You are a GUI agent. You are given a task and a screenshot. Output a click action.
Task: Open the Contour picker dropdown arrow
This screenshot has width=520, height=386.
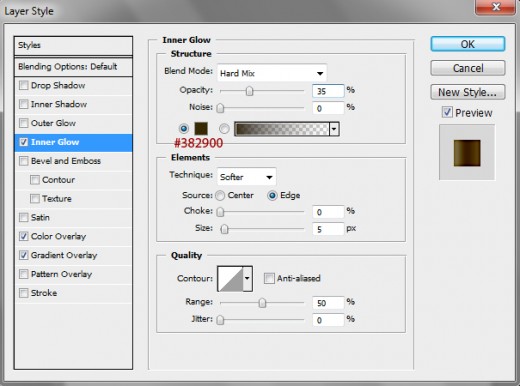coord(247,278)
